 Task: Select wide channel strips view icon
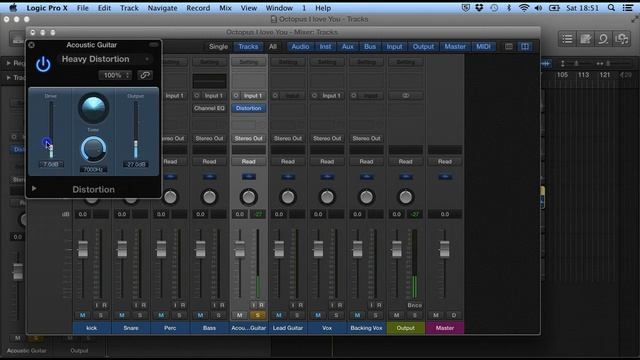[525, 47]
